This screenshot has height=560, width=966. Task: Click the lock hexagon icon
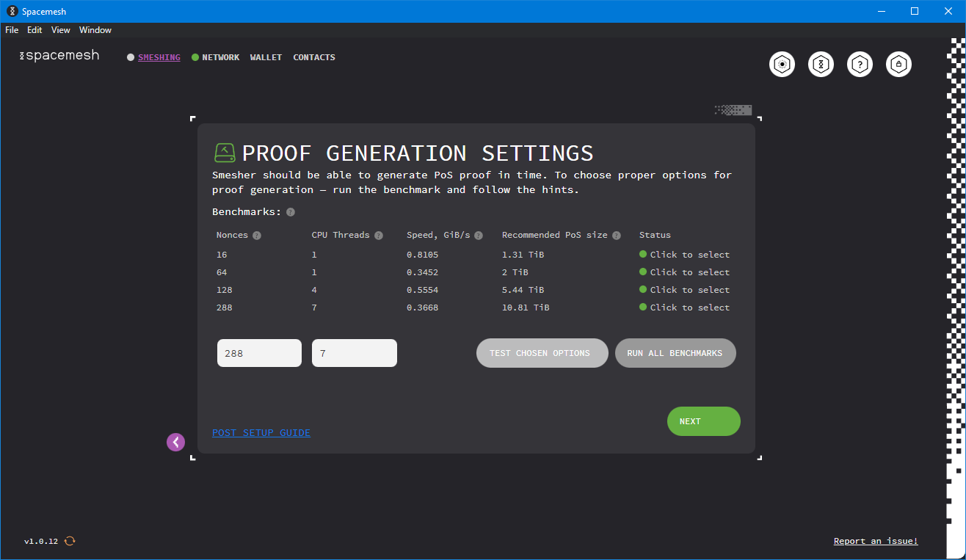899,65
